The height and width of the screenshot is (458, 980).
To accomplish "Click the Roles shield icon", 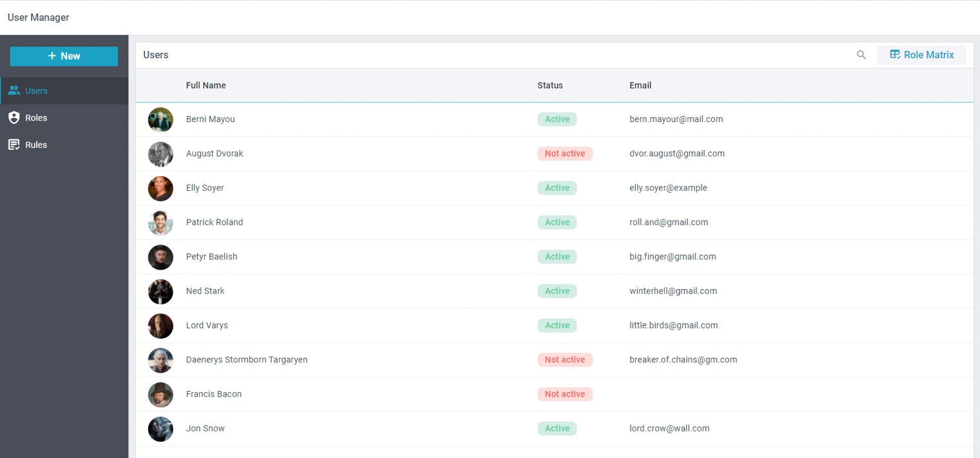I will [14, 118].
